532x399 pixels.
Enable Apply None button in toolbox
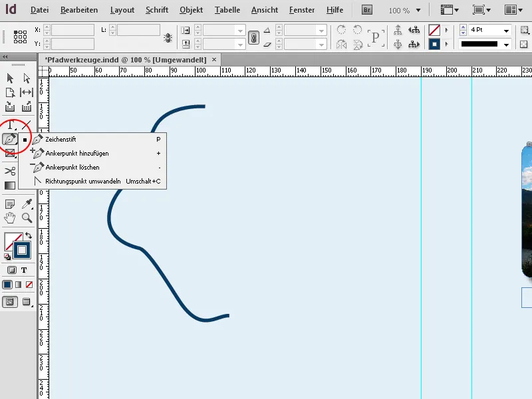coord(29,285)
